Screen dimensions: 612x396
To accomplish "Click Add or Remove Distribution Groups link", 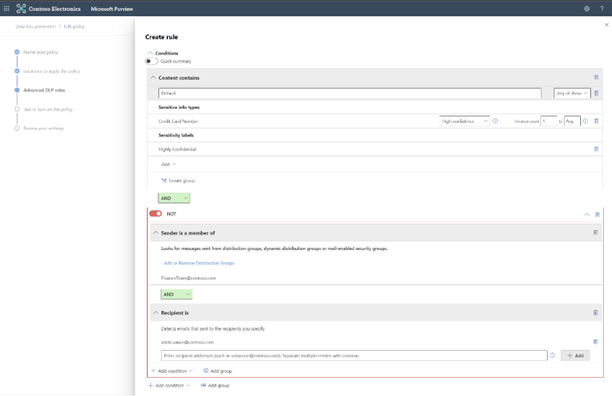I will pyautogui.click(x=199, y=263).
